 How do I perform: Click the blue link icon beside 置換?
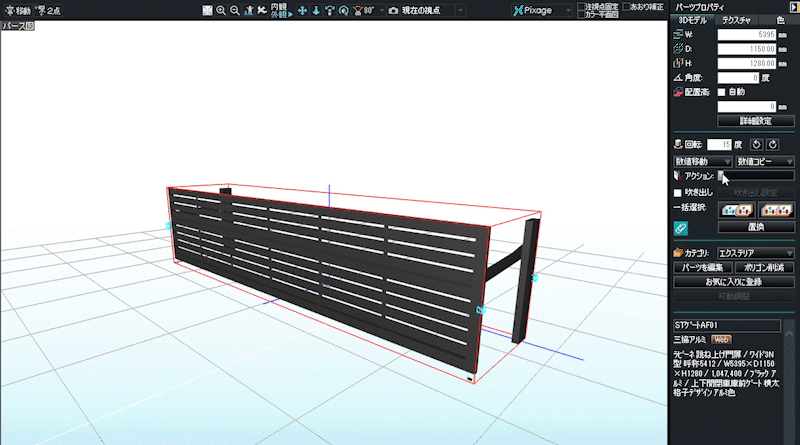click(680, 227)
